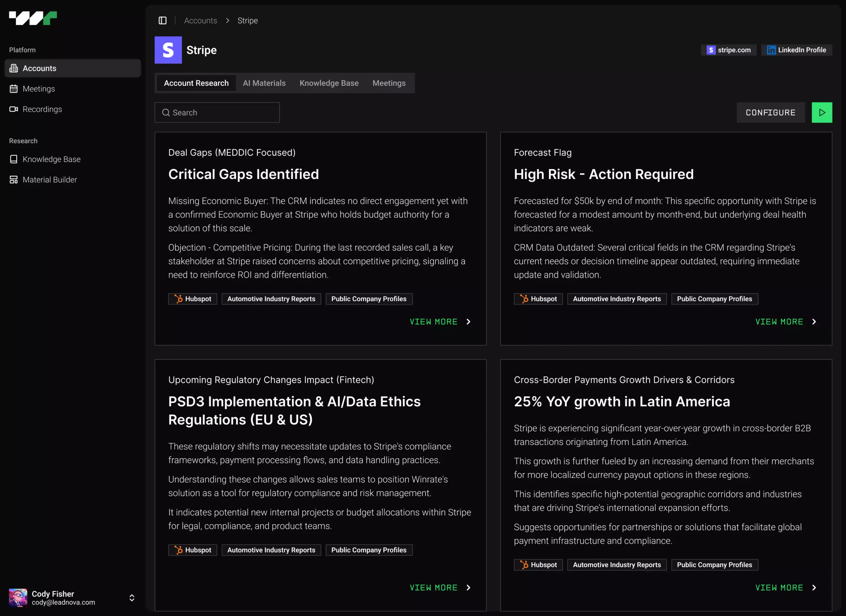Click Public Company Profiles tag on Regulatory Changes card
Image resolution: width=846 pixels, height=616 pixels.
click(x=369, y=550)
